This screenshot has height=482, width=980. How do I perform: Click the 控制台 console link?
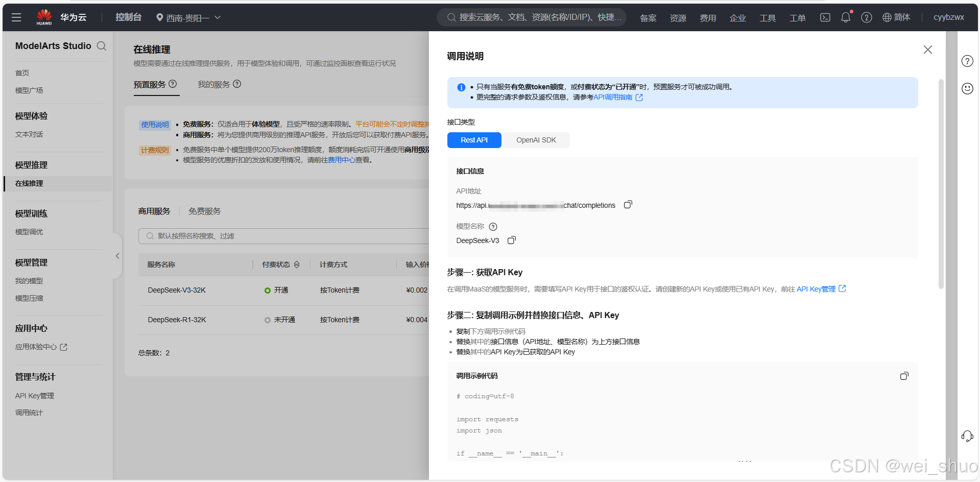128,17
